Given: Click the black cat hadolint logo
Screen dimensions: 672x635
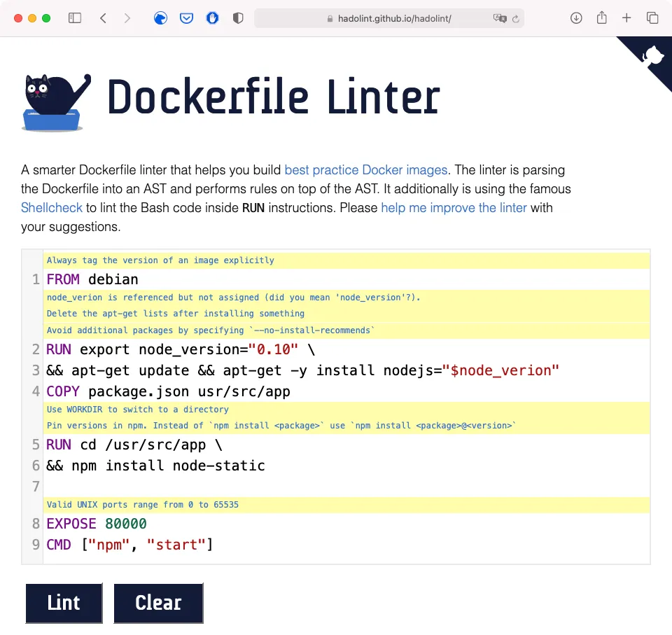Looking at the screenshot, I should click(x=56, y=102).
